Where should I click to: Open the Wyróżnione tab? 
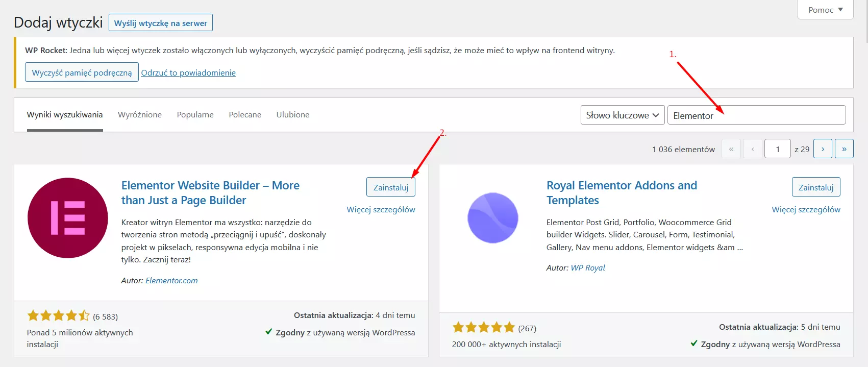[x=140, y=115]
